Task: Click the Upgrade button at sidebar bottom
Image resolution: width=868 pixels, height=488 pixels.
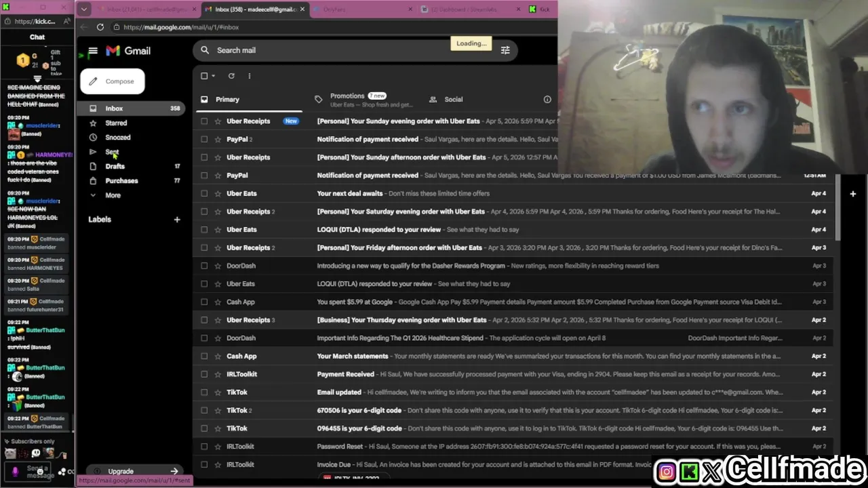Action: pyautogui.click(x=134, y=471)
